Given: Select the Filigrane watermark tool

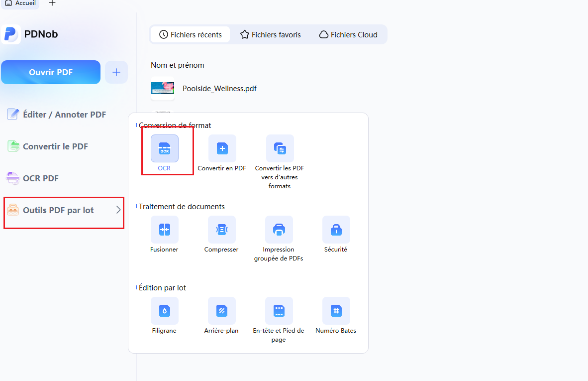Looking at the screenshot, I should click(164, 310).
